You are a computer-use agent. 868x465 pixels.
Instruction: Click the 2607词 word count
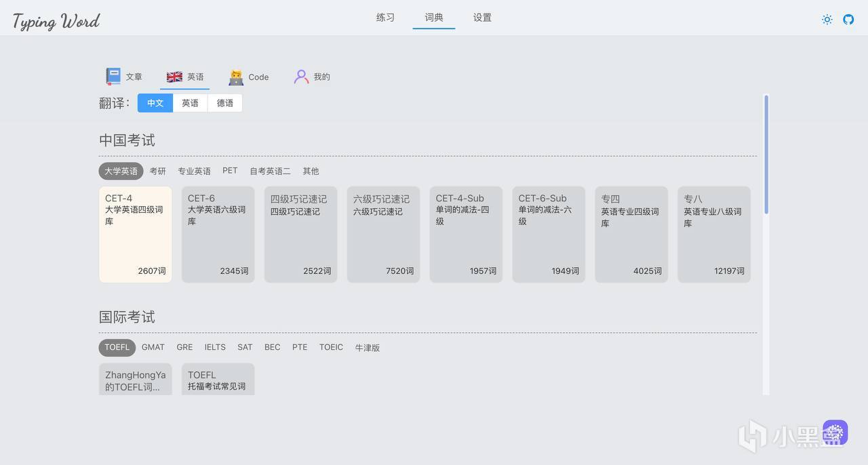(x=152, y=270)
